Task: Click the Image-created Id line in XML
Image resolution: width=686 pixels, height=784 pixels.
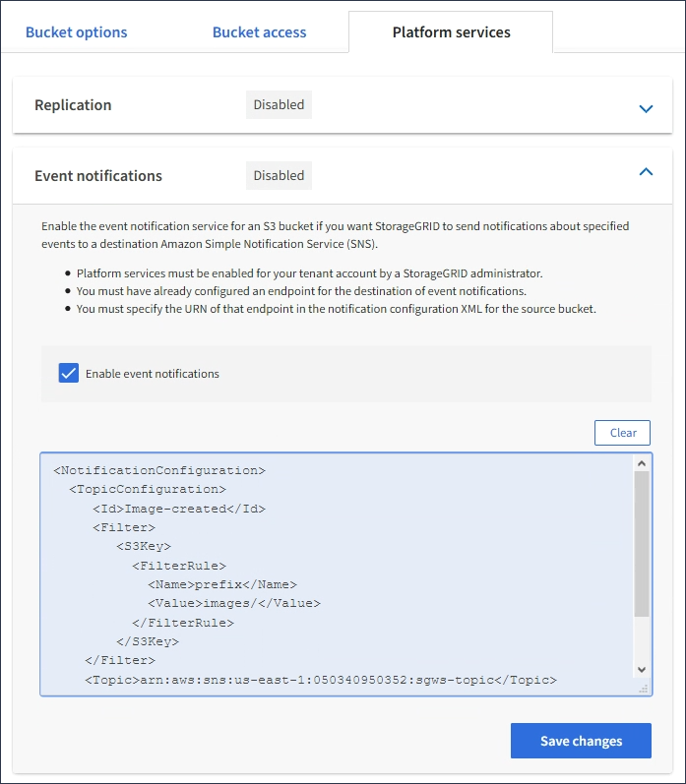Action: [x=179, y=509]
